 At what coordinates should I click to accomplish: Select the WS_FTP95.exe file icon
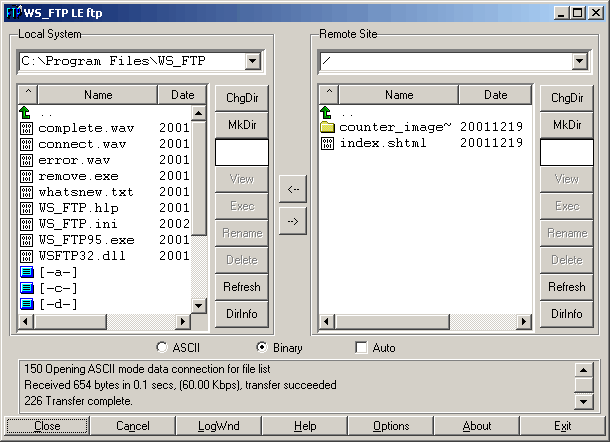(x=26, y=240)
